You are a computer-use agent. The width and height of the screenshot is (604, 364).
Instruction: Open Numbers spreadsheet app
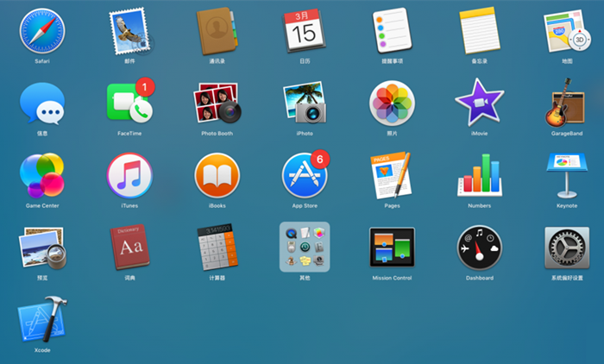pos(479,175)
